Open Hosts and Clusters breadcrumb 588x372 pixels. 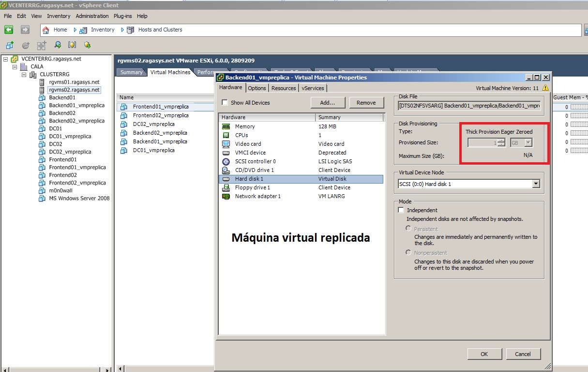click(160, 30)
